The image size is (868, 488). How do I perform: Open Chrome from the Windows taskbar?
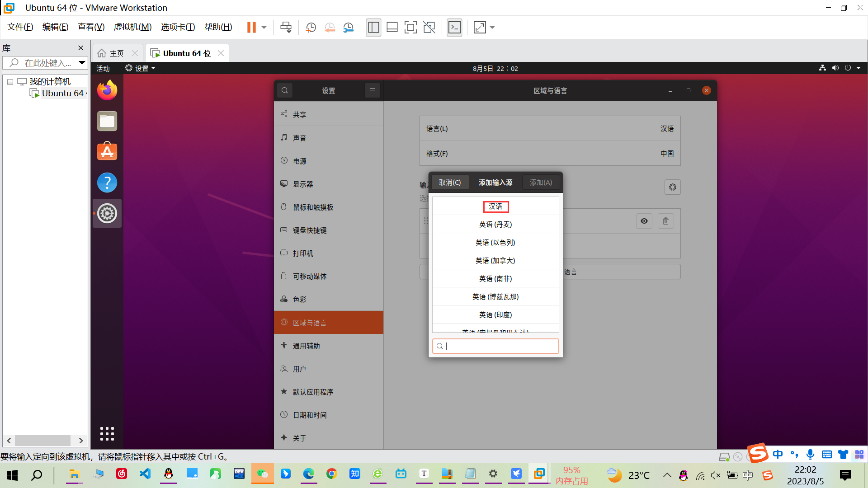tap(331, 474)
